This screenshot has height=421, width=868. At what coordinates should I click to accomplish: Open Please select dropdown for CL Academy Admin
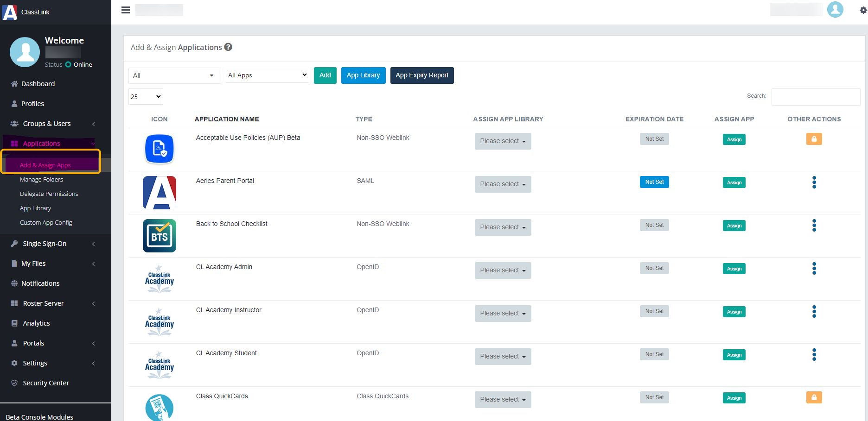coord(503,270)
